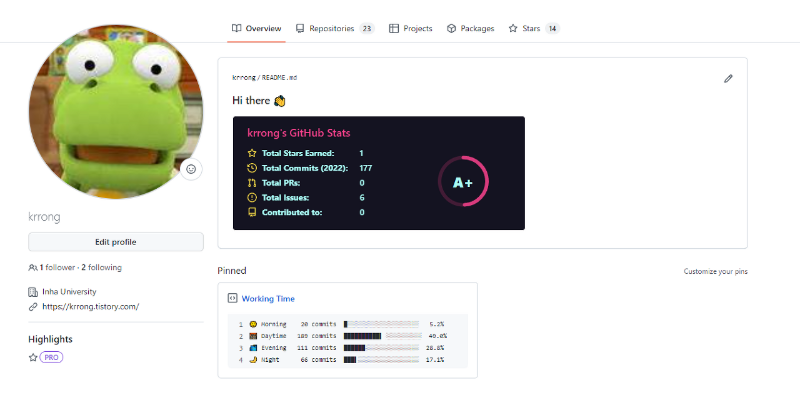Click the Total PRs pull request icon
Image resolution: width=800 pixels, height=394 pixels.
252,183
